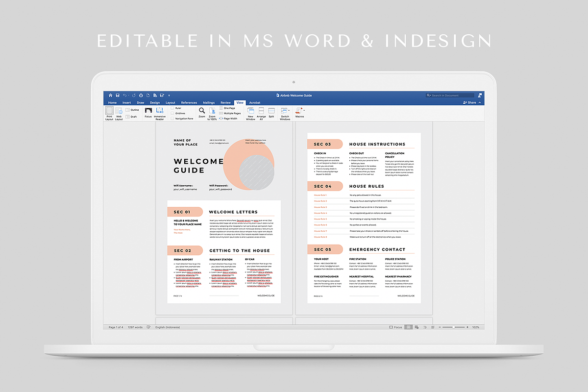
Task: Click Page 1 of 4 in status bar
Action: tap(116, 327)
